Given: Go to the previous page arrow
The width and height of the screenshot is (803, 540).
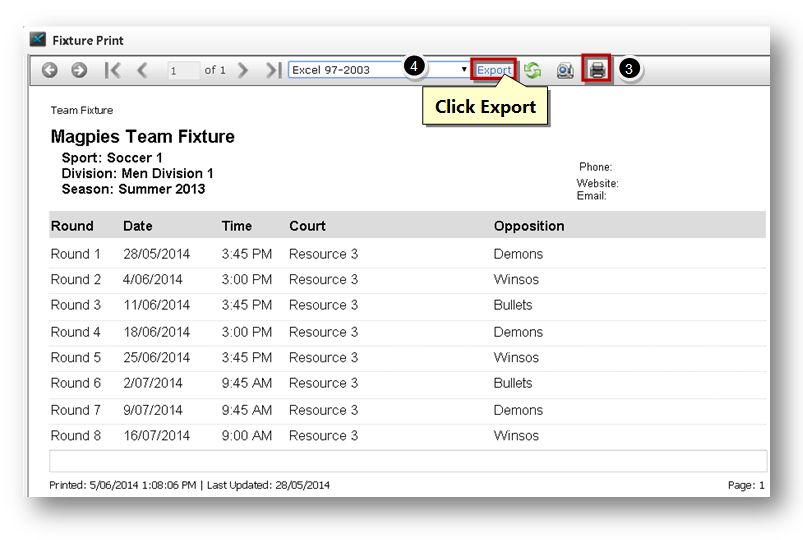Looking at the screenshot, I should [142, 70].
